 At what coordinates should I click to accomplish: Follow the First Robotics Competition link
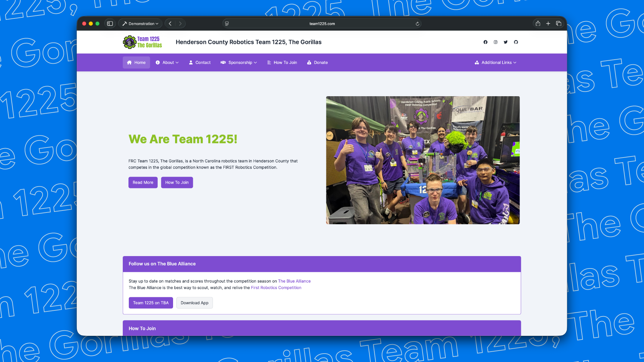(276, 288)
